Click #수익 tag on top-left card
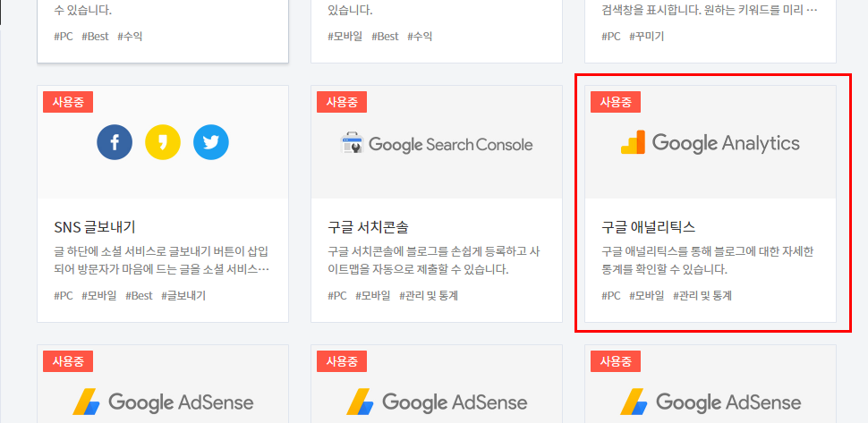This screenshot has width=868, height=423. click(130, 37)
